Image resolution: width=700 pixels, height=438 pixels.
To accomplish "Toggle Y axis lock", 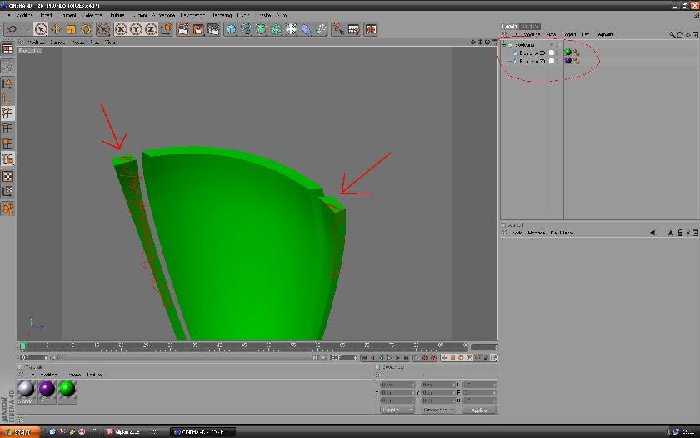I will click(x=136, y=29).
